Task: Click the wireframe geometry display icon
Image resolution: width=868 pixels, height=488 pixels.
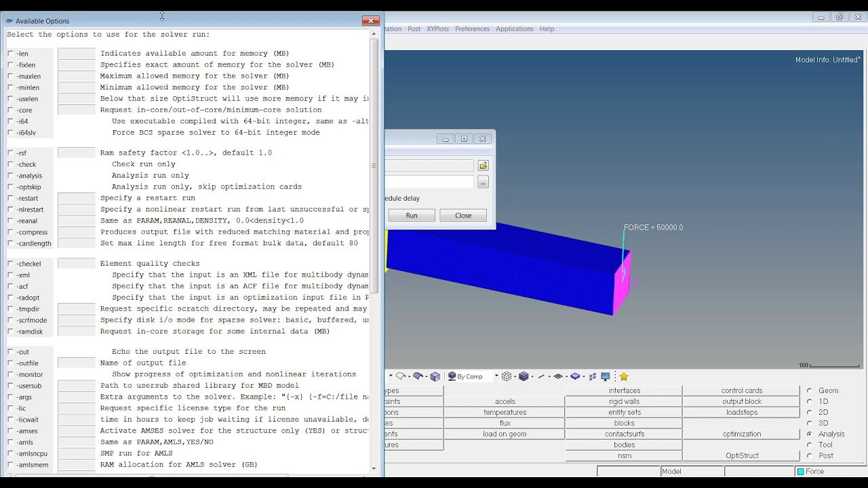Action: click(401, 376)
